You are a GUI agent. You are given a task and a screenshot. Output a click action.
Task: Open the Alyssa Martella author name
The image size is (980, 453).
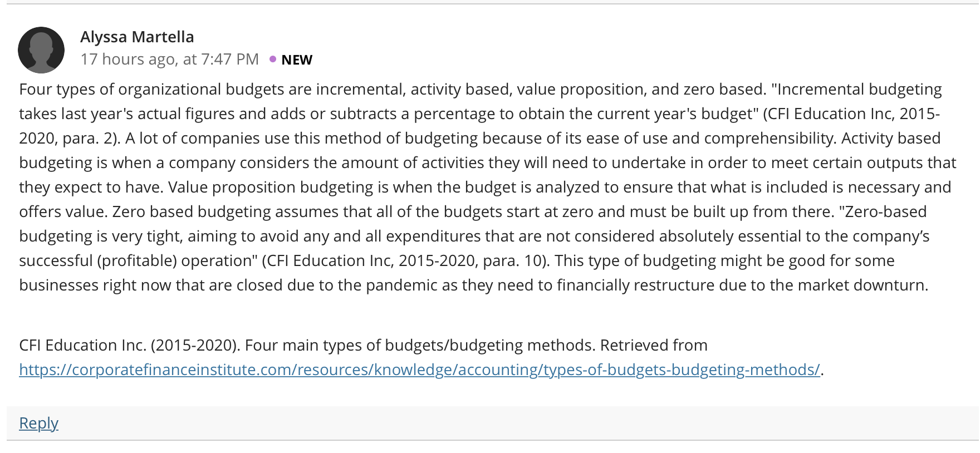(x=137, y=37)
